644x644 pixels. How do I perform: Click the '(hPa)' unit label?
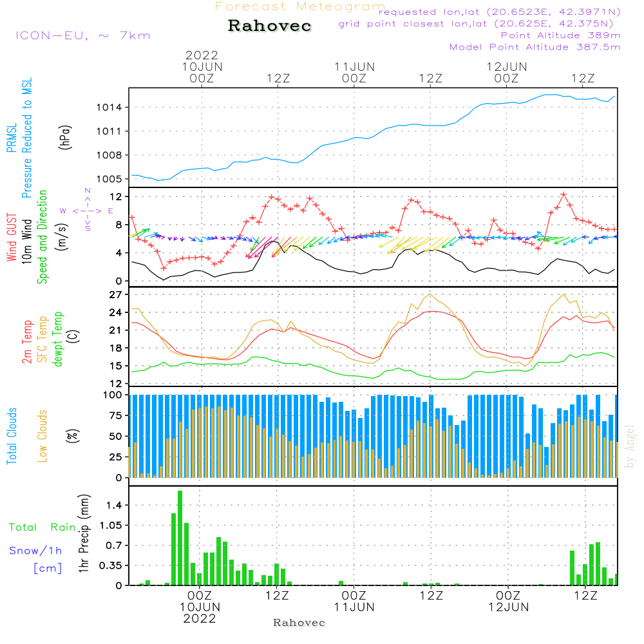(x=65, y=137)
